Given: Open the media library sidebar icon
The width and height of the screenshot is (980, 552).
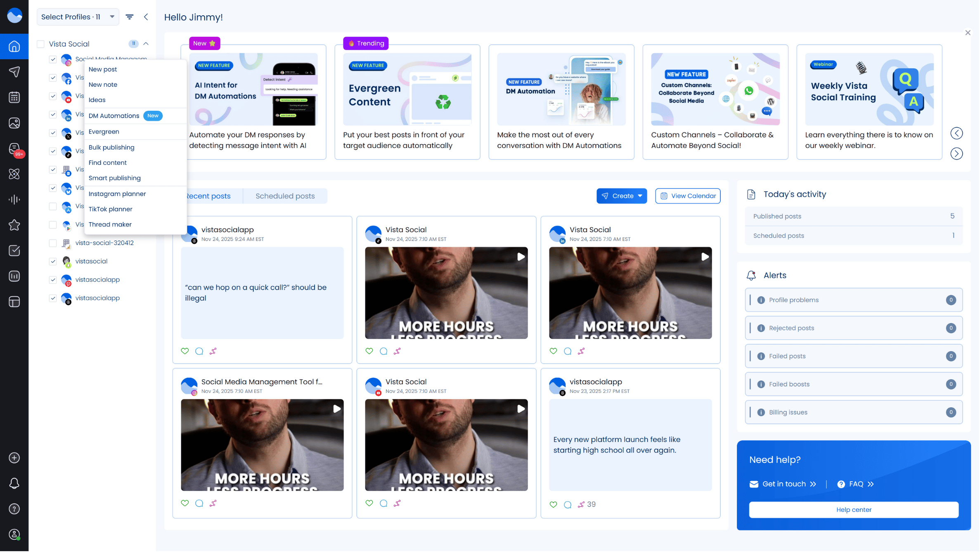Looking at the screenshot, I should point(14,123).
